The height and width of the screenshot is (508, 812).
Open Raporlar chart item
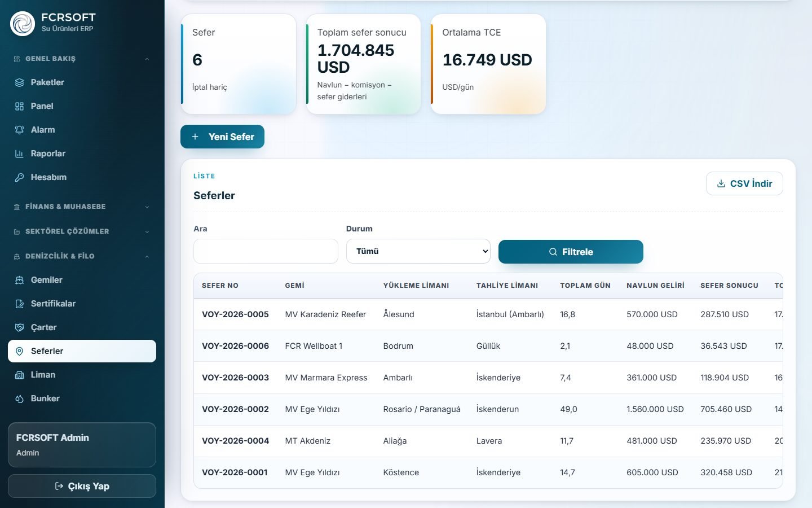coord(82,154)
